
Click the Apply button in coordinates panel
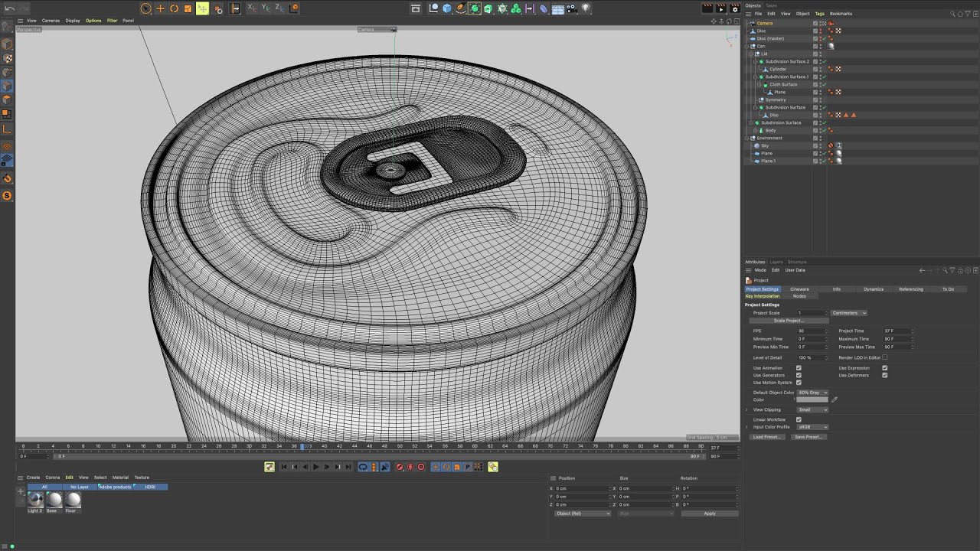point(710,514)
